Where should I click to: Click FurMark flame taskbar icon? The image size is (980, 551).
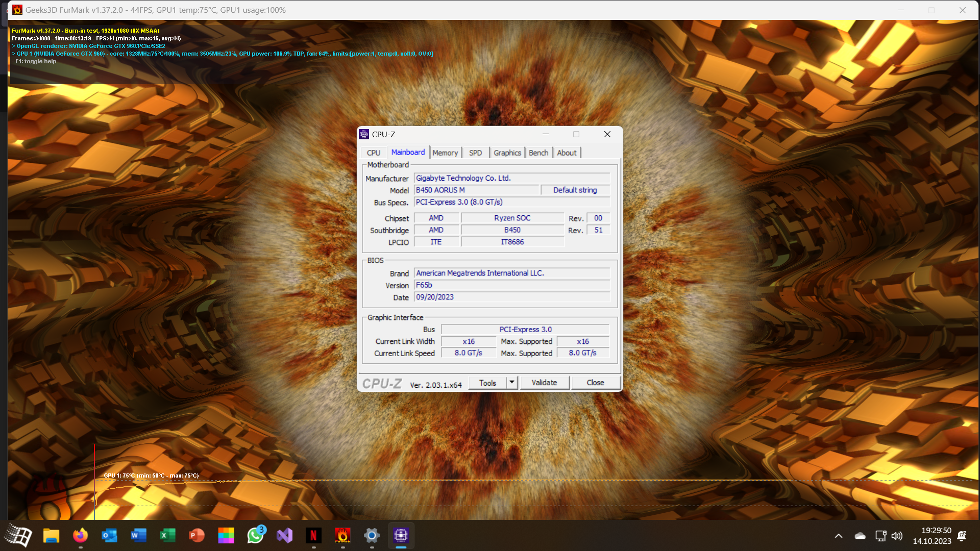tap(342, 535)
